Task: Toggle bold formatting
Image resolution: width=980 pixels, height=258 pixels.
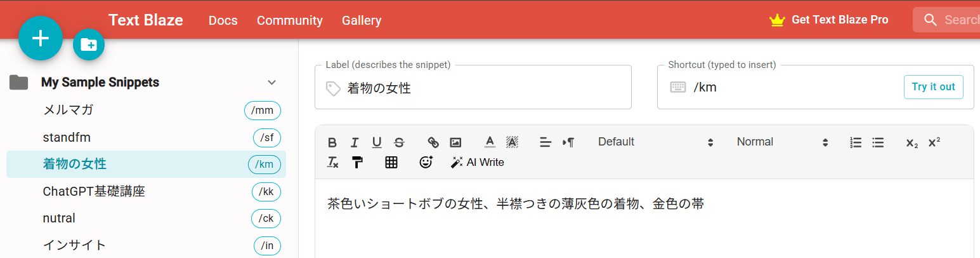Action: [x=332, y=142]
